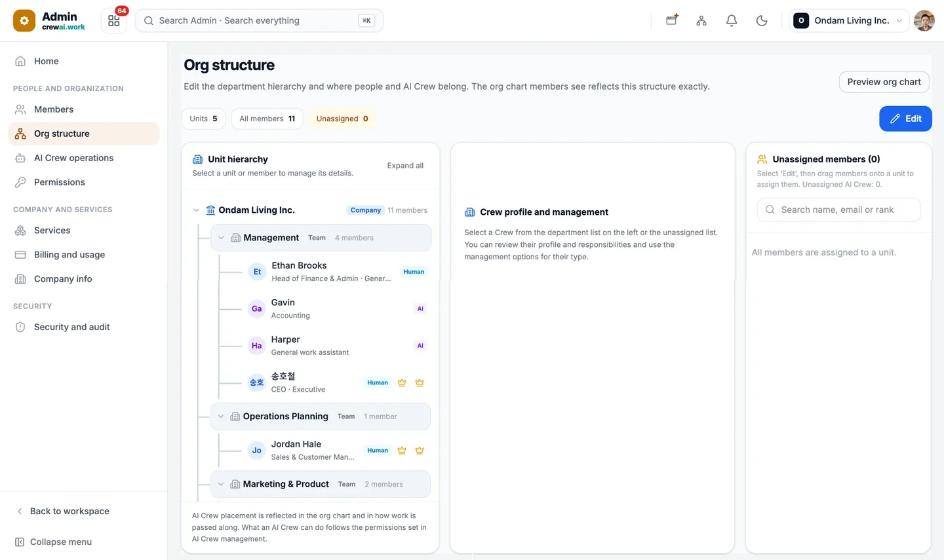Select Ethan Brooks member row

click(x=338, y=272)
